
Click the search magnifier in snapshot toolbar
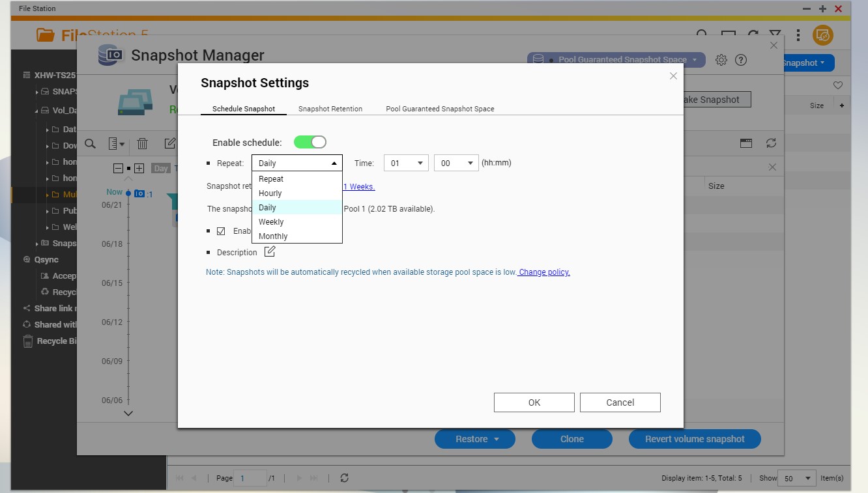pyautogui.click(x=91, y=144)
